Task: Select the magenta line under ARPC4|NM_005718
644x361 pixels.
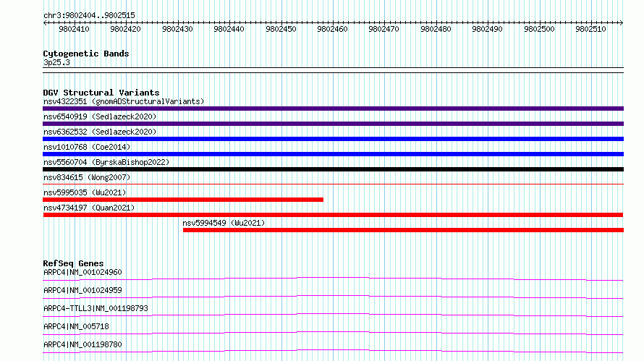Action: coord(333,333)
